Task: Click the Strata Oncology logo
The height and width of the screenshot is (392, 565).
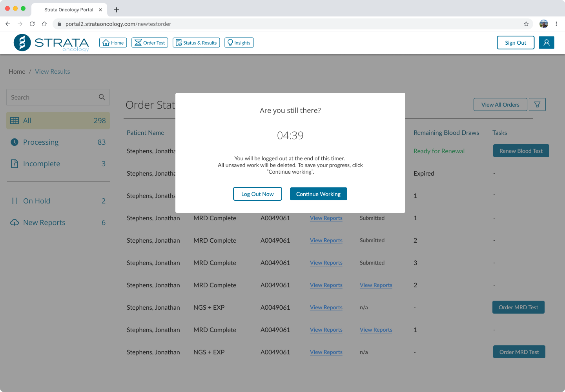Action: 51,43
